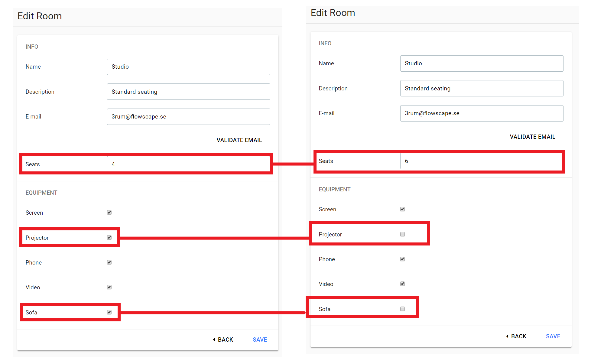
Task: Click SAVE in left Edit Room form
Action: point(260,340)
